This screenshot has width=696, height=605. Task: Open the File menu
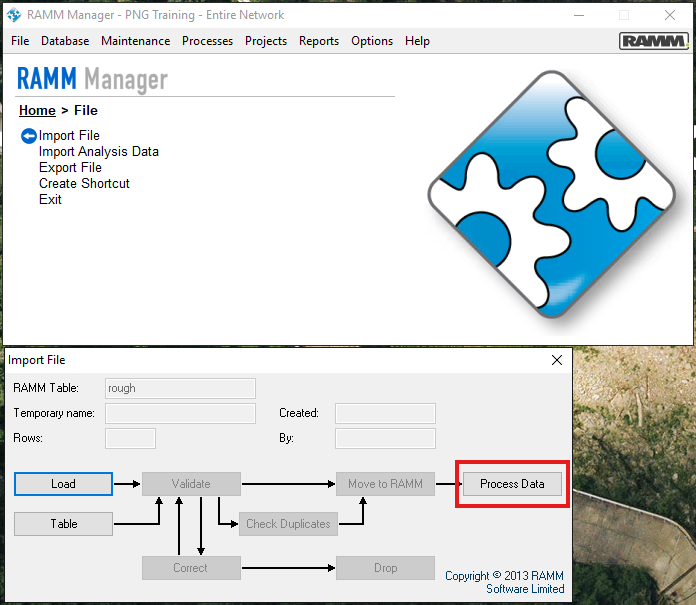click(20, 41)
